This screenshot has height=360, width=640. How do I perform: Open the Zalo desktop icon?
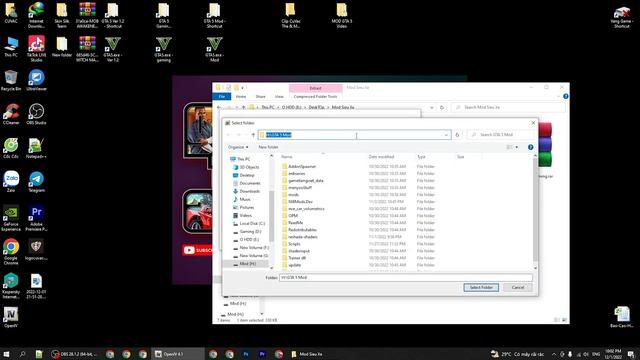(x=11, y=182)
